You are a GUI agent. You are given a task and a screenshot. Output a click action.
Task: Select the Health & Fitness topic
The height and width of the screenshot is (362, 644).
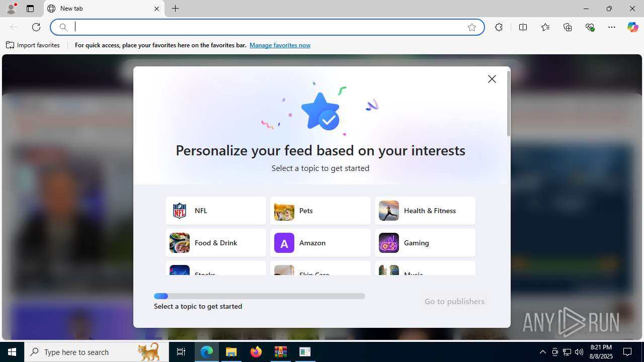[425, 211]
